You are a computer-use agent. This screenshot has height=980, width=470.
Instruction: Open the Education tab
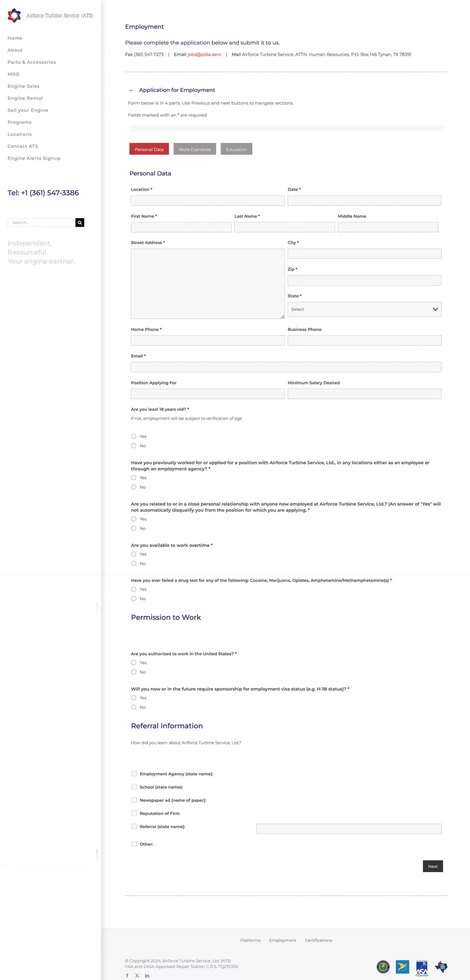[236, 149]
